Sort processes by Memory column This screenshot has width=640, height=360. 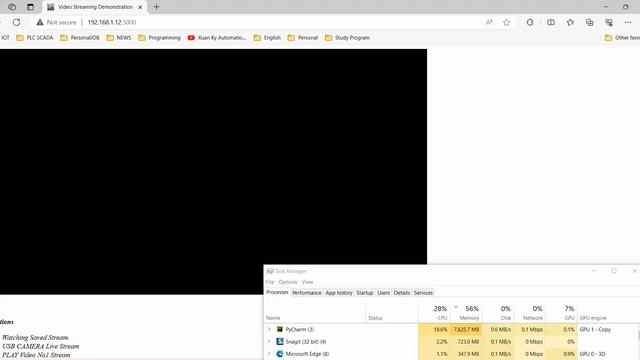(x=466, y=313)
